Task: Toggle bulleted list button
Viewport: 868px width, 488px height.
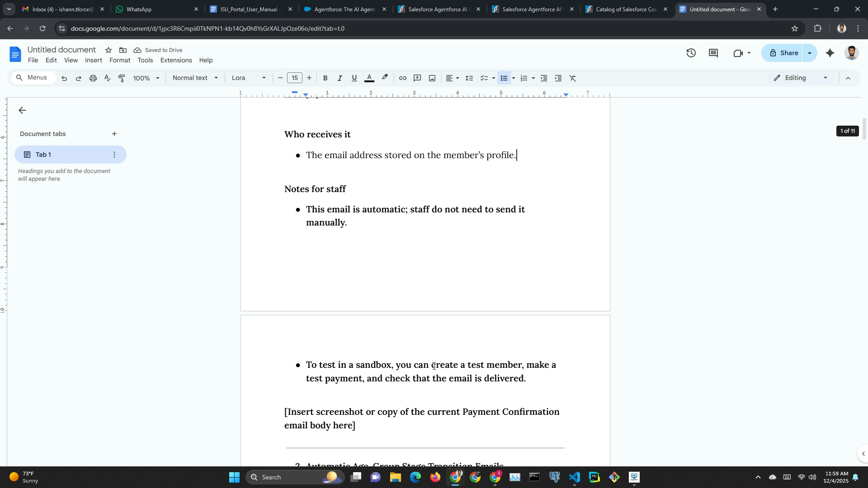Action: point(504,78)
